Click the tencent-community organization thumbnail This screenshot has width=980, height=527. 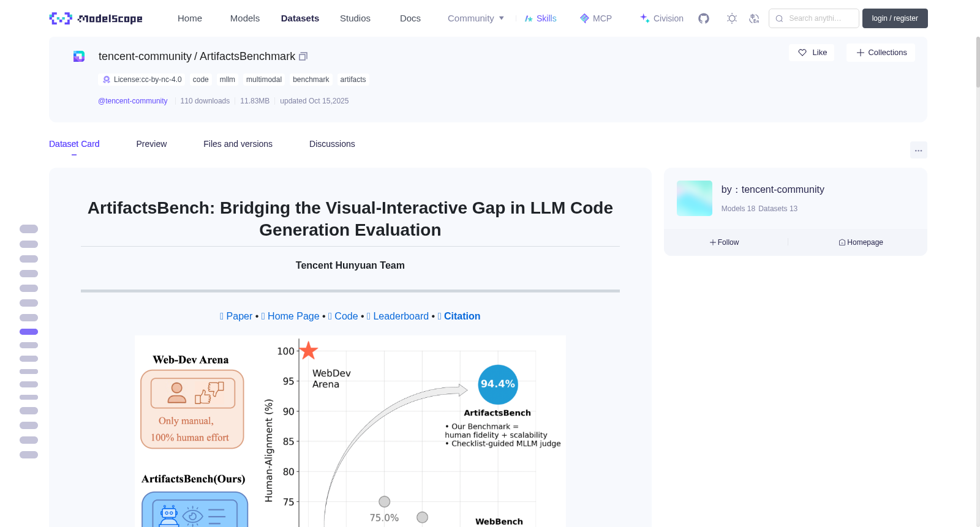[695, 198]
